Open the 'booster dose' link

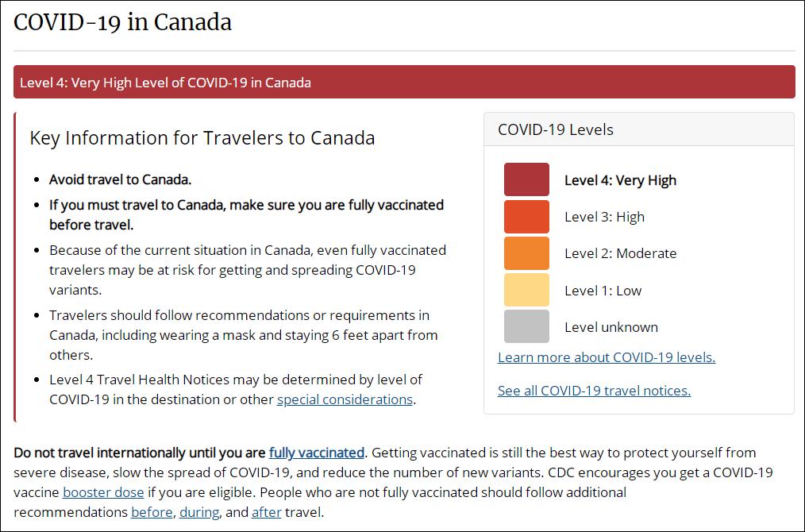[103, 492]
